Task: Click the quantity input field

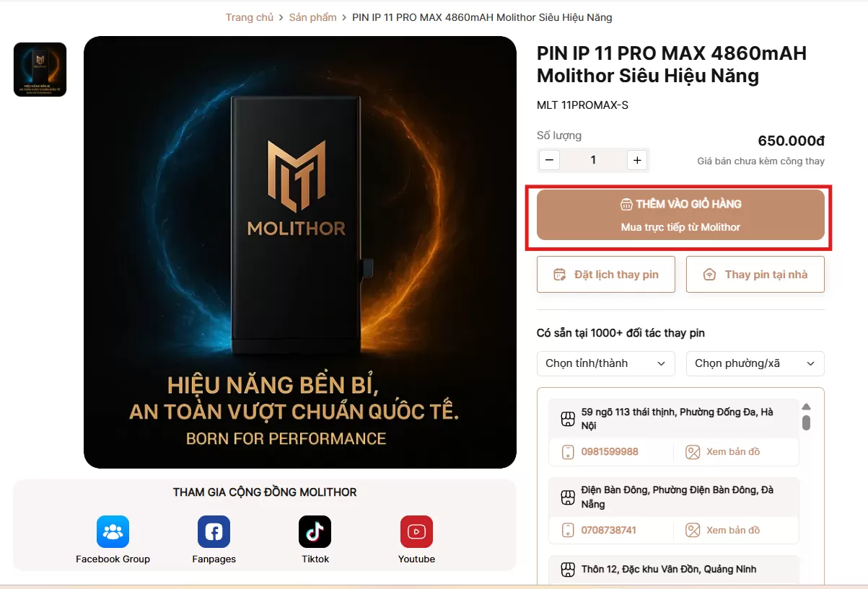Action: tap(593, 160)
